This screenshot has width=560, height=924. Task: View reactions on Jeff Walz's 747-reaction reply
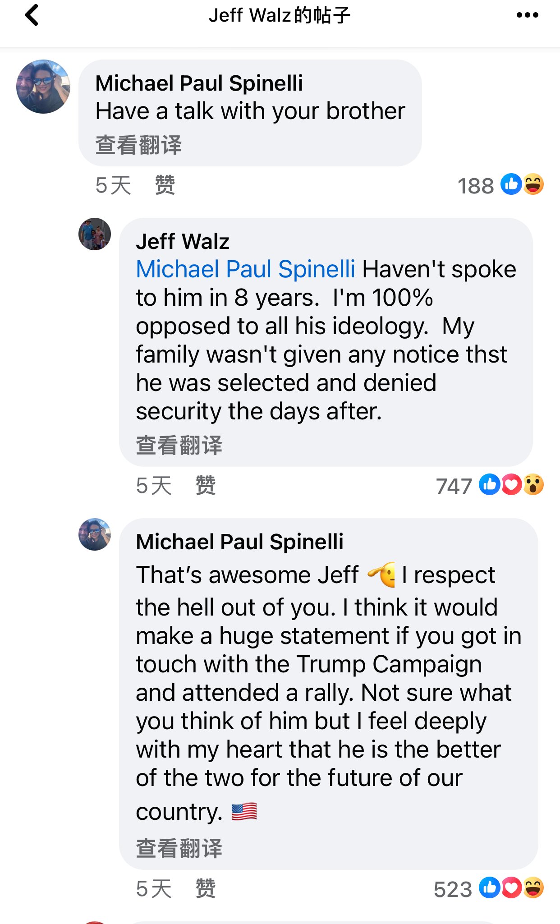[x=490, y=485]
